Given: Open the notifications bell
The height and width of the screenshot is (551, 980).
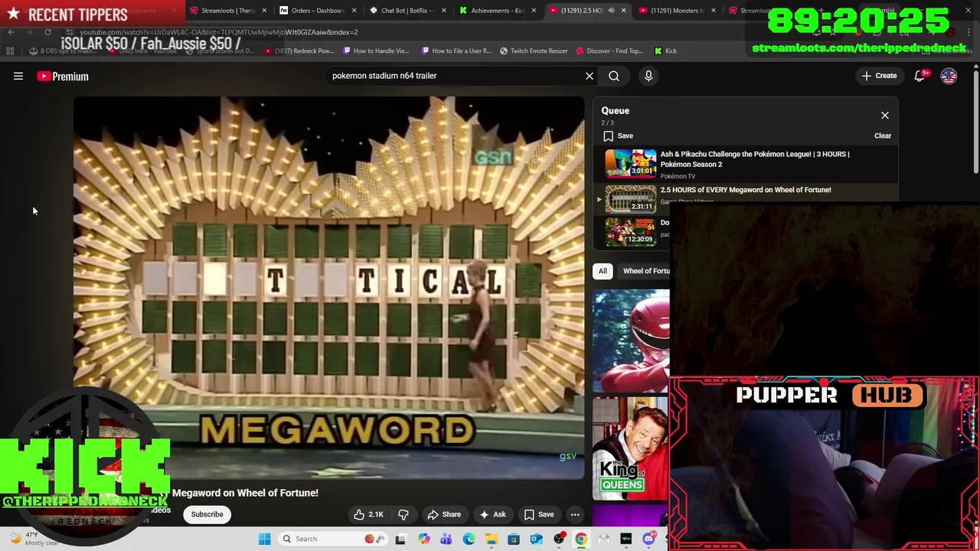Looking at the screenshot, I should 920,76.
